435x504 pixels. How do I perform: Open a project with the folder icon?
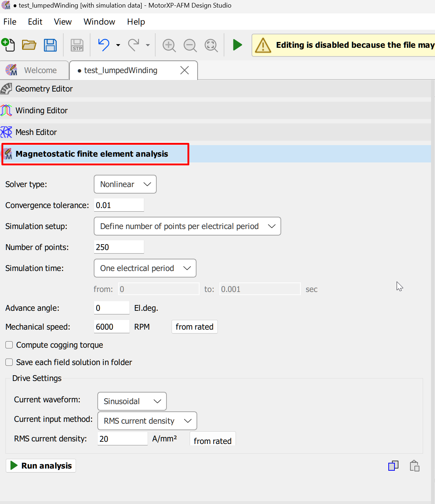[29, 45]
